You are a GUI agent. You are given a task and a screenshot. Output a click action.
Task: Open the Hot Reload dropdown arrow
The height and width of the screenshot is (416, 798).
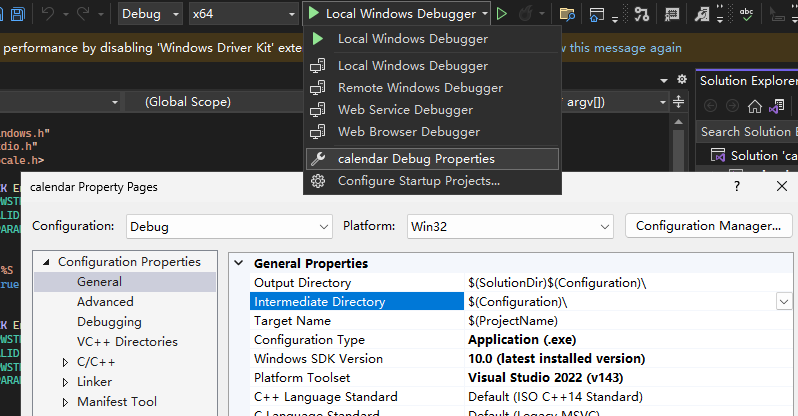(542, 14)
